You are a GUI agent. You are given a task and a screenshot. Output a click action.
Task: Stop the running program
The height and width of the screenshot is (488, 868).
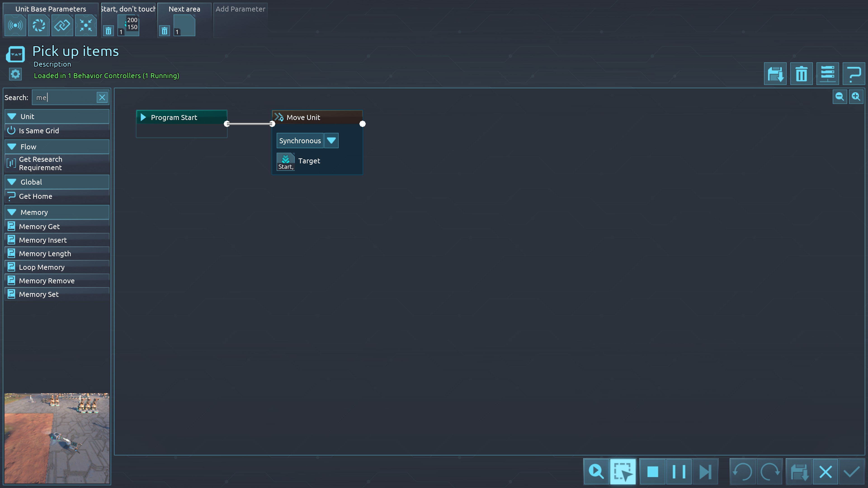(x=653, y=472)
